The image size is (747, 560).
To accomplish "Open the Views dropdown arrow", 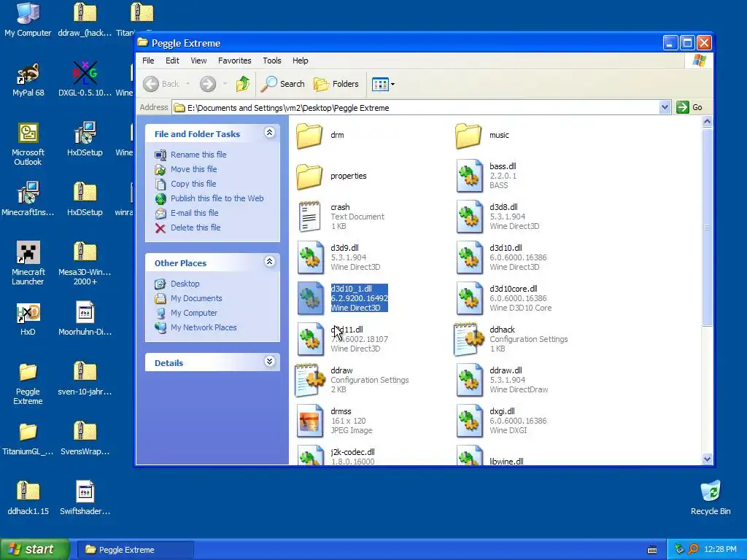I will pyautogui.click(x=392, y=85).
